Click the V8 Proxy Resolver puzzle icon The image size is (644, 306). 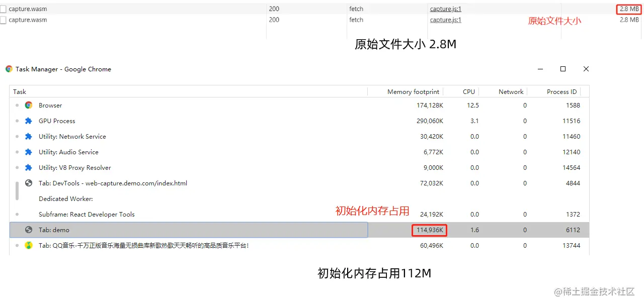pyautogui.click(x=29, y=167)
